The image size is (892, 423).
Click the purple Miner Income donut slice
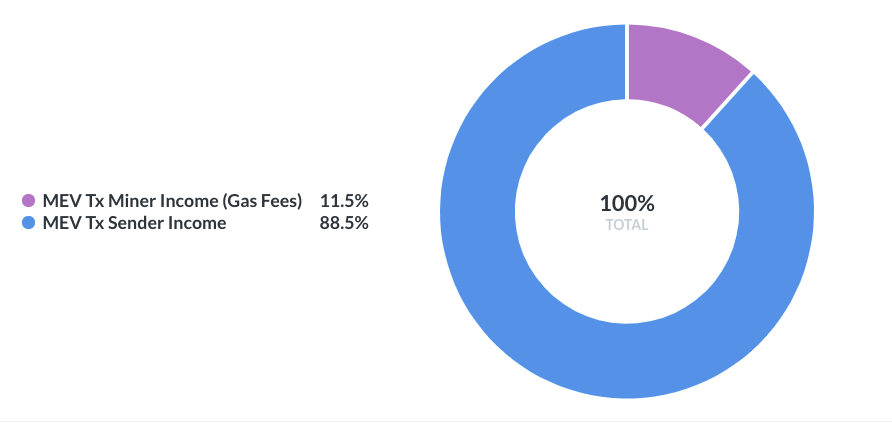(x=680, y=68)
